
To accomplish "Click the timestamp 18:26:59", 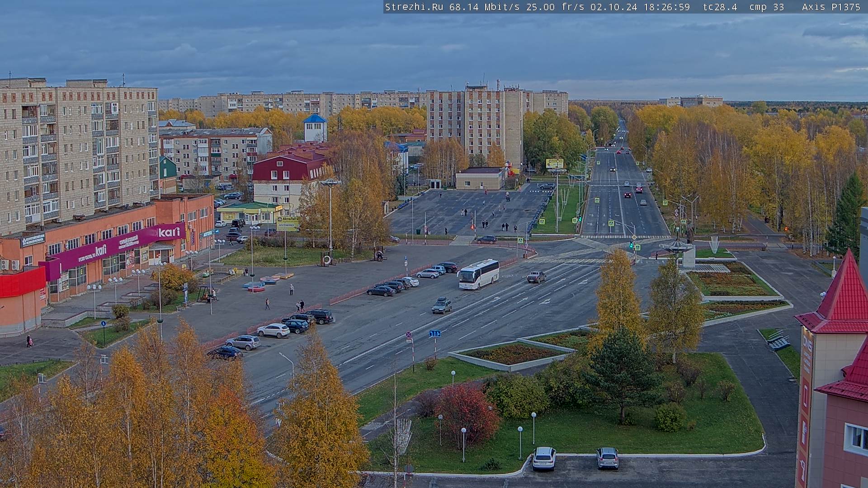I will pyautogui.click(x=667, y=7).
